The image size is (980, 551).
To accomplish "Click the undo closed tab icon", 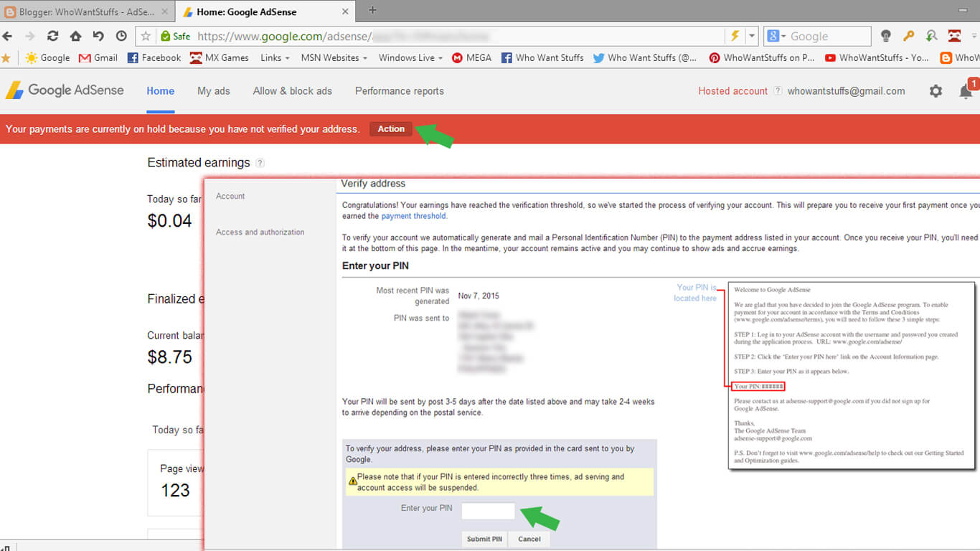I will point(98,36).
